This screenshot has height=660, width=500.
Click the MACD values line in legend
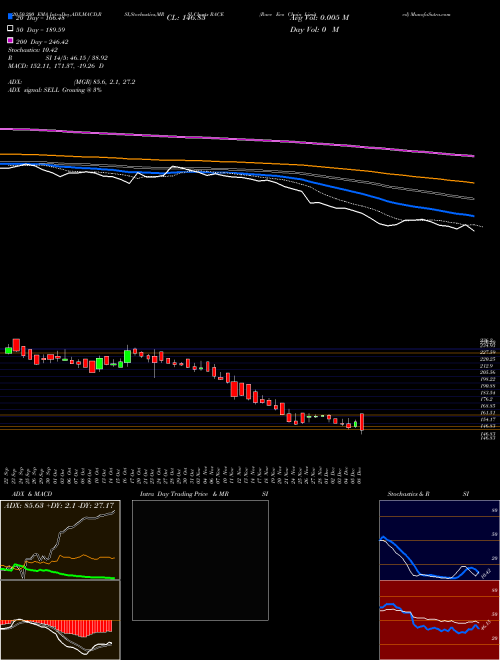[x=56, y=66]
